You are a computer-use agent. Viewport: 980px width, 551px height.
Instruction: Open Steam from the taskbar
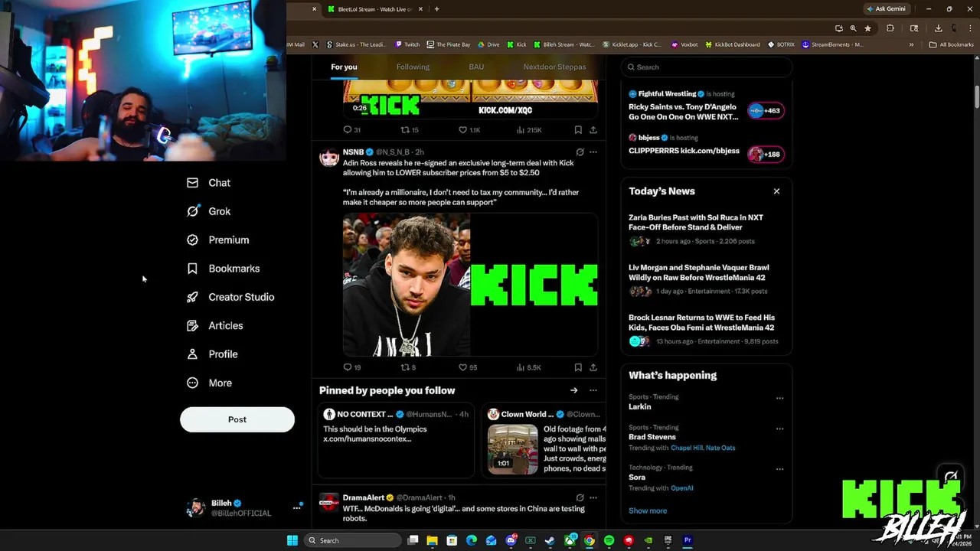[550, 540]
